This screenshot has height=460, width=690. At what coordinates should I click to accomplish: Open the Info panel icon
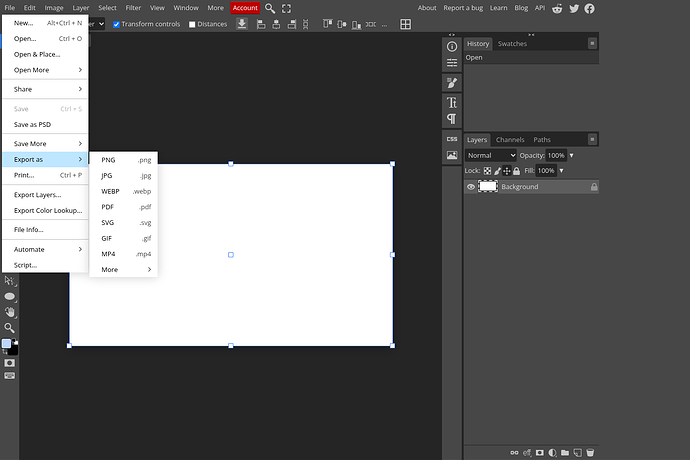(452, 46)
